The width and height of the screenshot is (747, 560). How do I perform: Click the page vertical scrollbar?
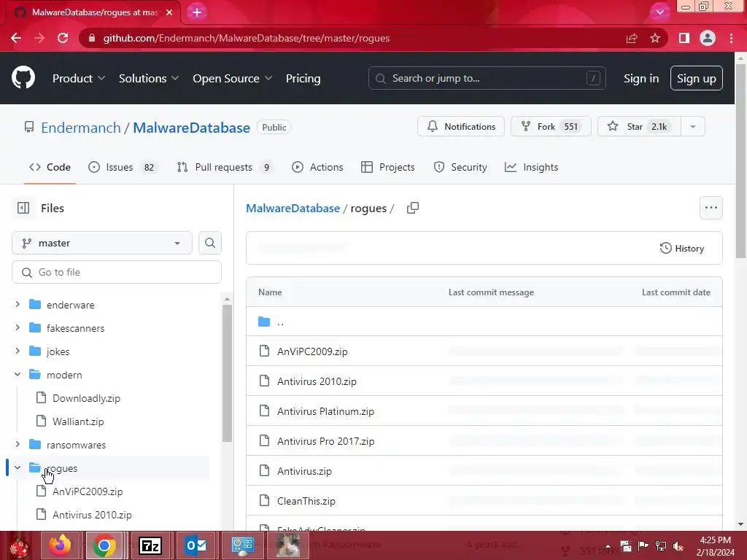(740, 162)
